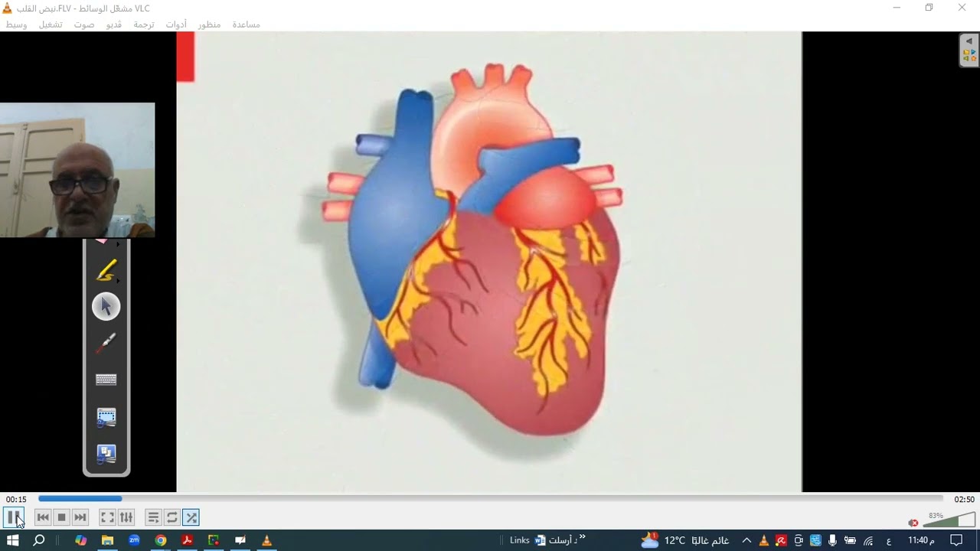
Task: Open the ترجمة (Subtitle) menu
Action: click(x=144, y=24)
